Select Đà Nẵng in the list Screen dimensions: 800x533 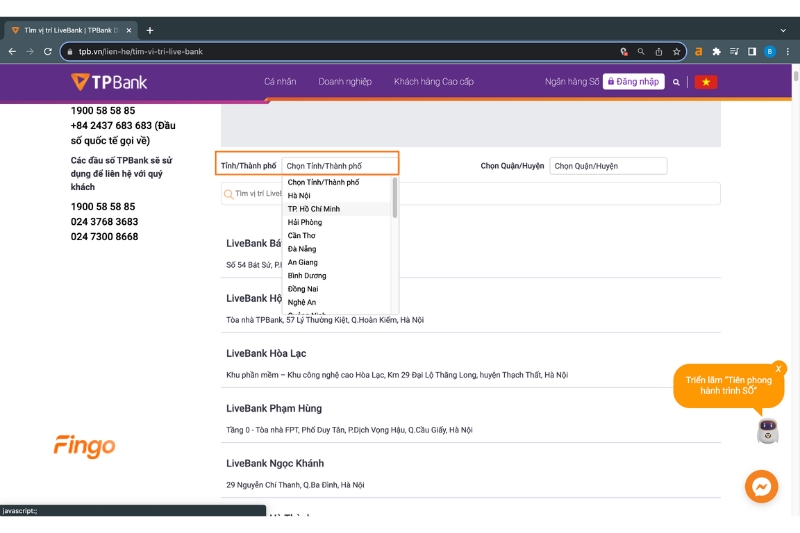pyautogui.click(x=337, y=248)
